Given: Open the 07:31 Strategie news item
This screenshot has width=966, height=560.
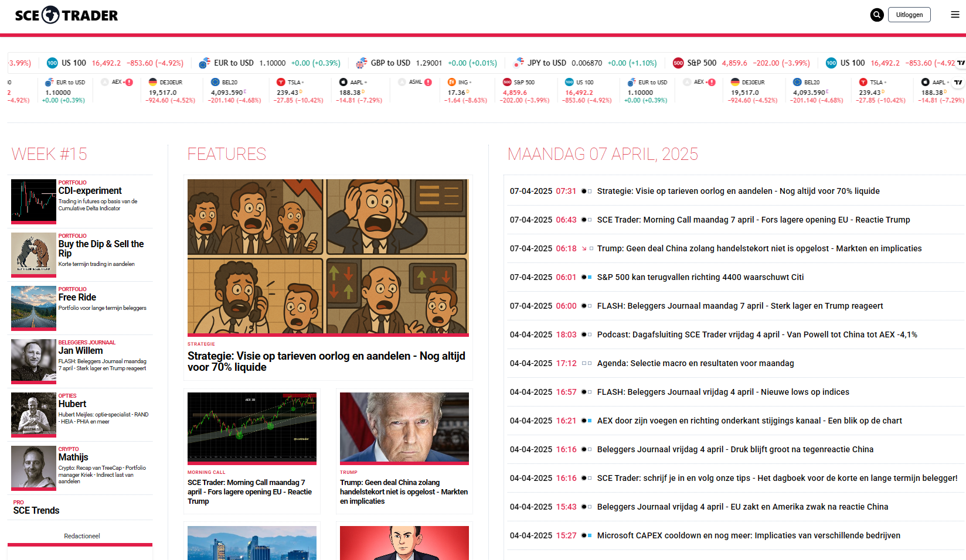Looking at the screenshot, I should pyautogui.click(x=739, y=191).
